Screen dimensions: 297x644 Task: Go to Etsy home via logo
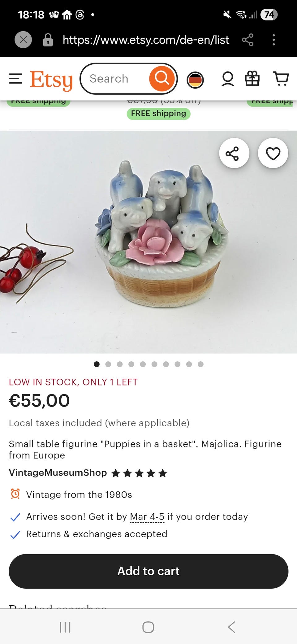(51, 80)
